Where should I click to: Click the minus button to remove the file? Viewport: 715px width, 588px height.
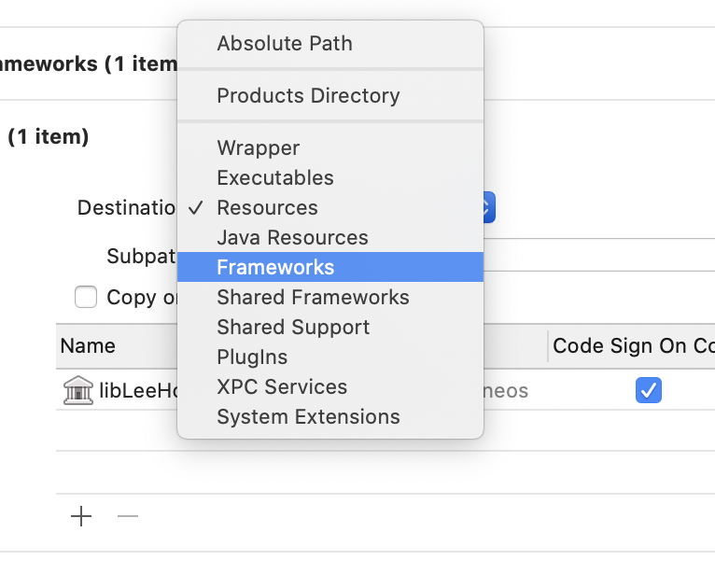128,516
